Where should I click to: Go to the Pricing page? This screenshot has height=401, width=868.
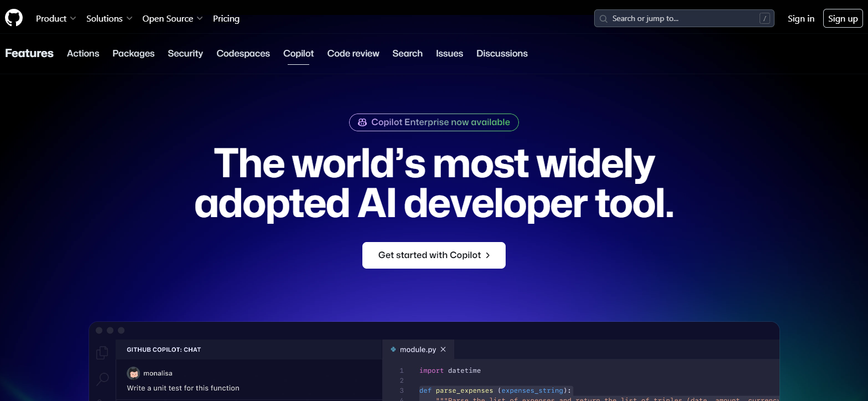coord(226,18)
